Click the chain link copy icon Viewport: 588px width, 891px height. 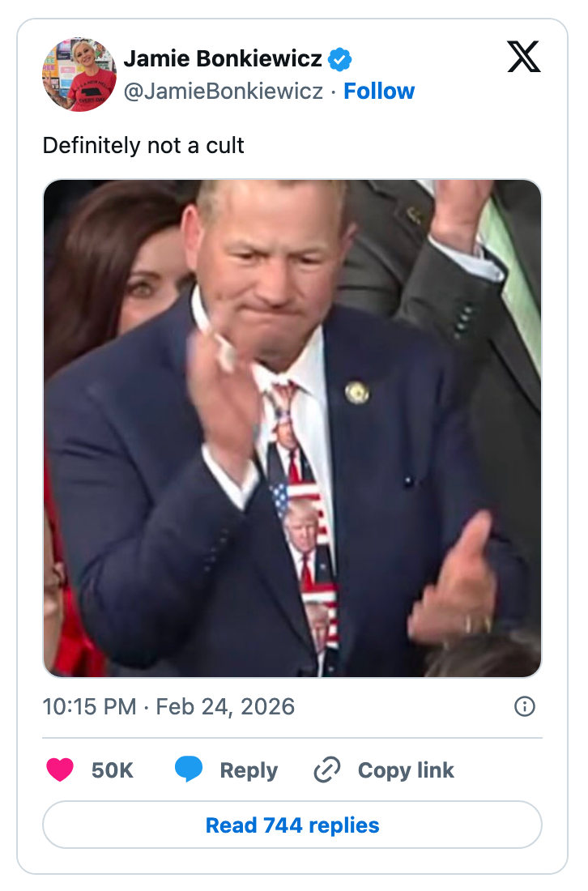pos(327,769)
